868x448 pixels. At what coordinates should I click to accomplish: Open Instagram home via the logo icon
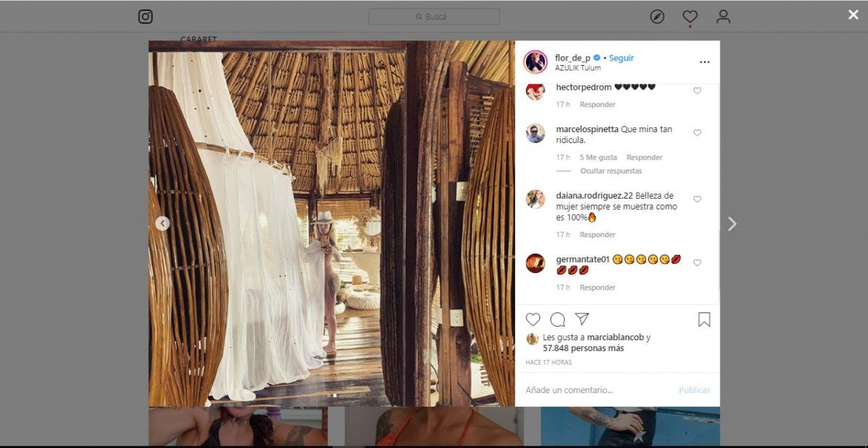coord(145,16)
